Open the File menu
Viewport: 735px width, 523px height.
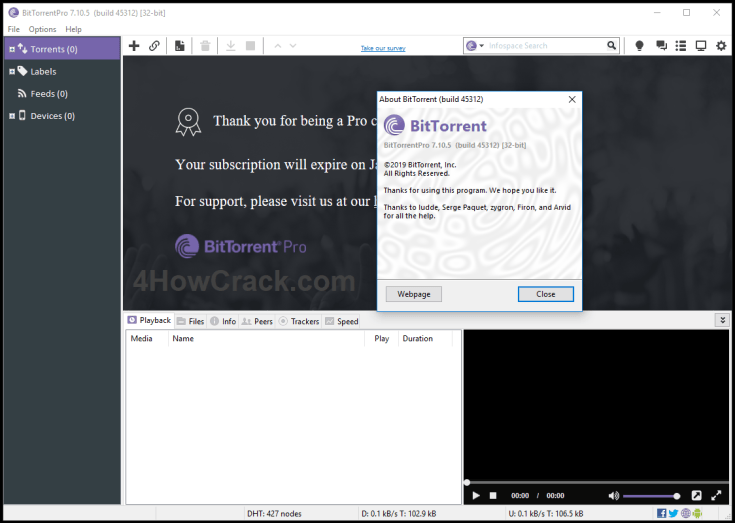14,29
